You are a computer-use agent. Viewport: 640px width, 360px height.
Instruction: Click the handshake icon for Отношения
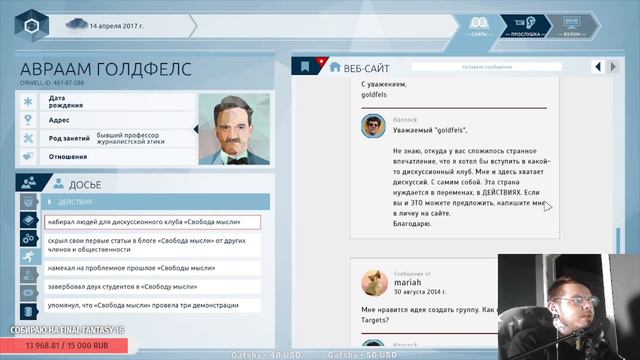click(x=28, y=156)
